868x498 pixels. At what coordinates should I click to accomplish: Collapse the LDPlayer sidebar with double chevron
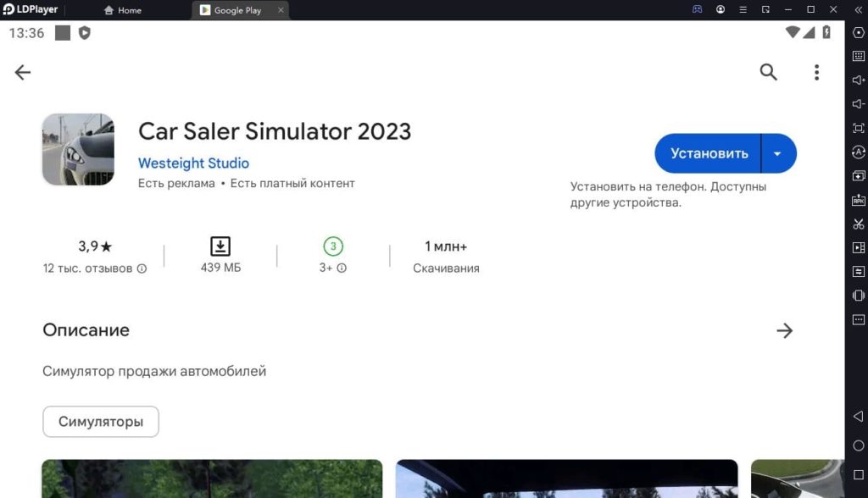(x=858, y=10)
